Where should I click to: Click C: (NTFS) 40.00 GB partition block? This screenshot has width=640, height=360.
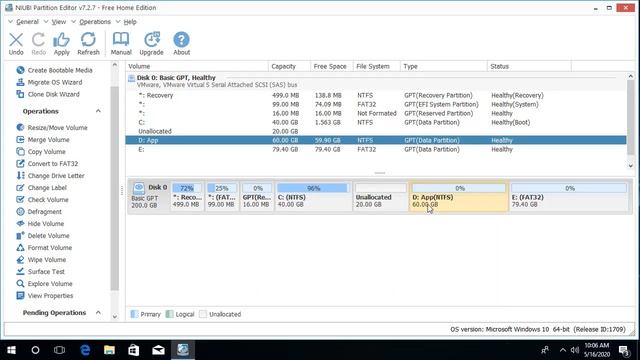point(313,196)
